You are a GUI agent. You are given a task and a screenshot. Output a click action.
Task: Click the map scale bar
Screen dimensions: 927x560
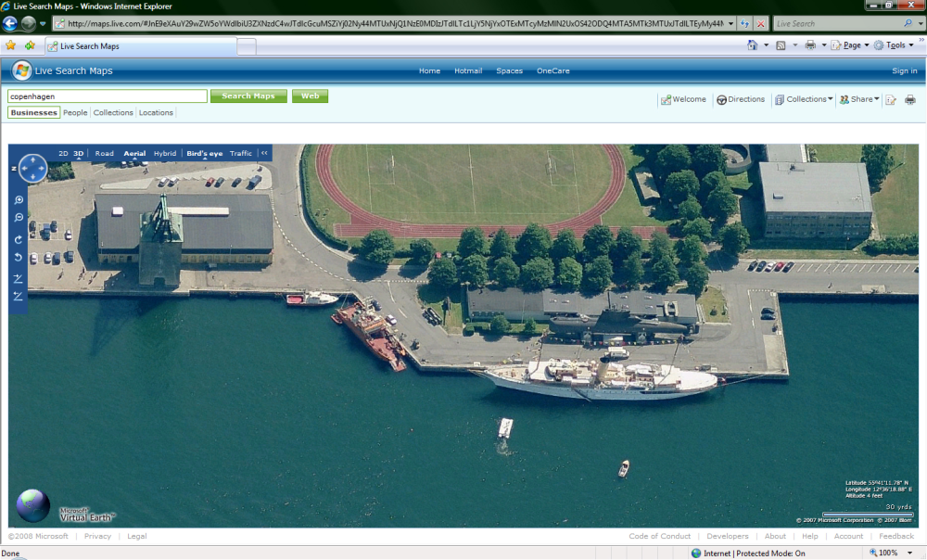pyautogui.click(x=868, y=515)
